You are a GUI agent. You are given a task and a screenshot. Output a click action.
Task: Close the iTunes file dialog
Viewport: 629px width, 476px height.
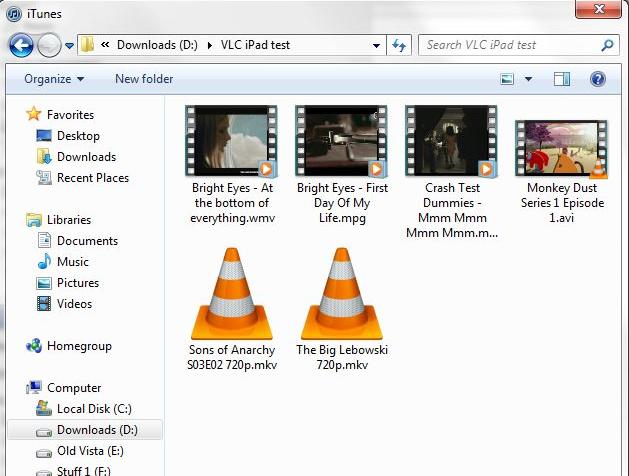(x=599, y=9)
